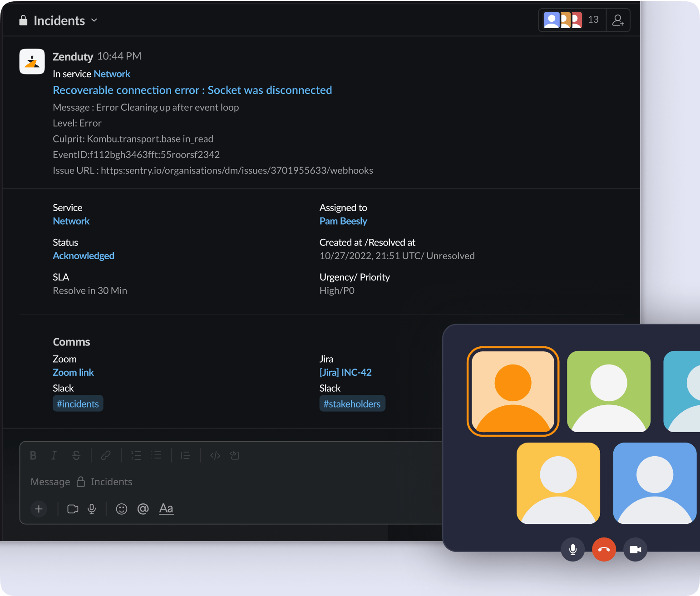
Task: Open the emoji picker
Action: [x=121, y=509]
